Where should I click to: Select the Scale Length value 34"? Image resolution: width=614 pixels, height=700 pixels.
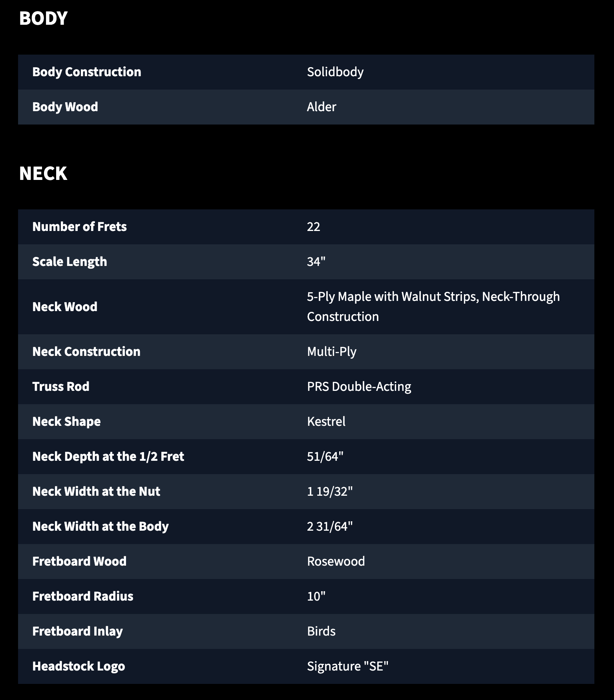pyautogui.click(x=316, y=262)
